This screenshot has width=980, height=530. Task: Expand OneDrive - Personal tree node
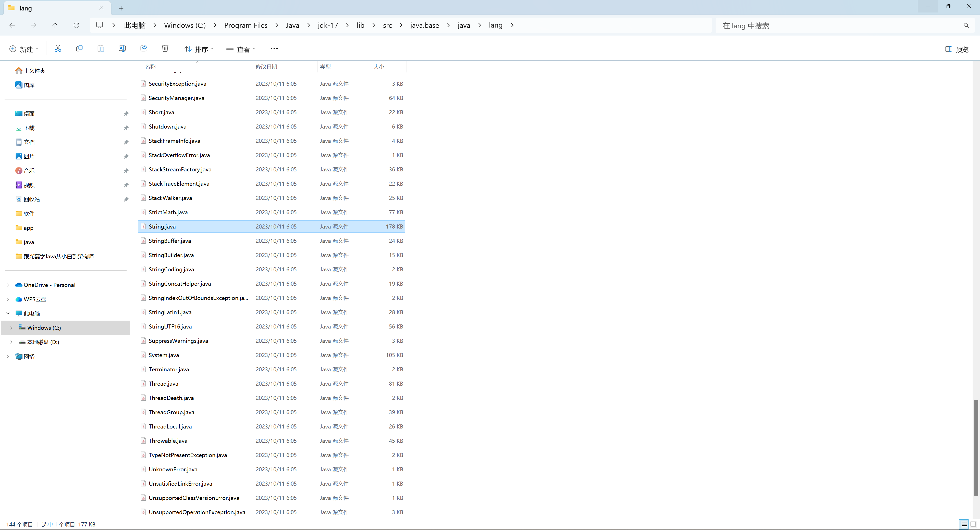pyautogui.click(x=8, y=285)
